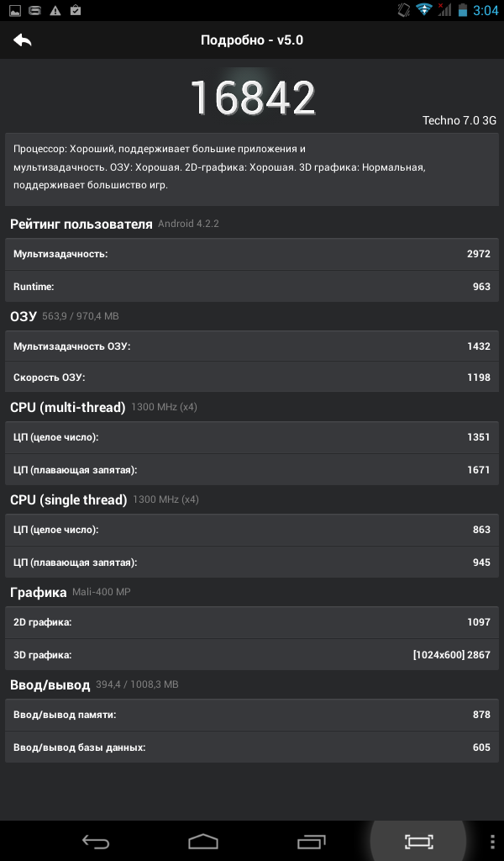Tap the back arrow in the header
504x861 pixels.
pyautogui.click(x=23, y=40)
